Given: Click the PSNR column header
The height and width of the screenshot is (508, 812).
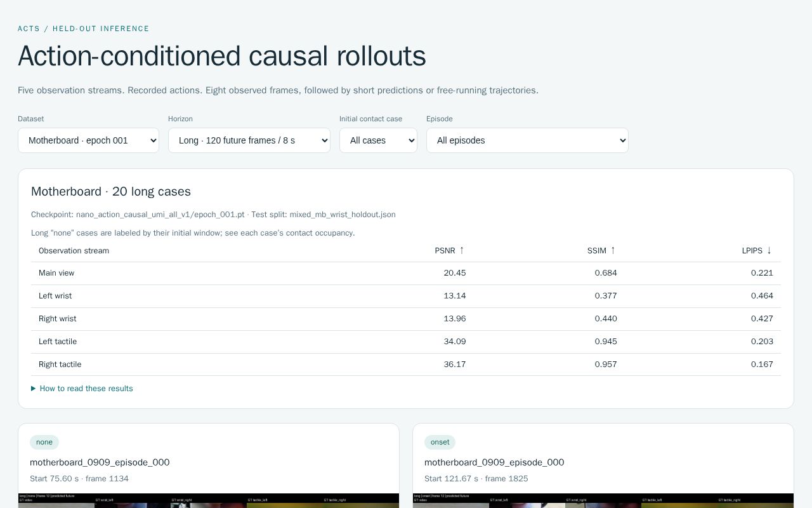Looking at the screenshot, I should [450, 251].
